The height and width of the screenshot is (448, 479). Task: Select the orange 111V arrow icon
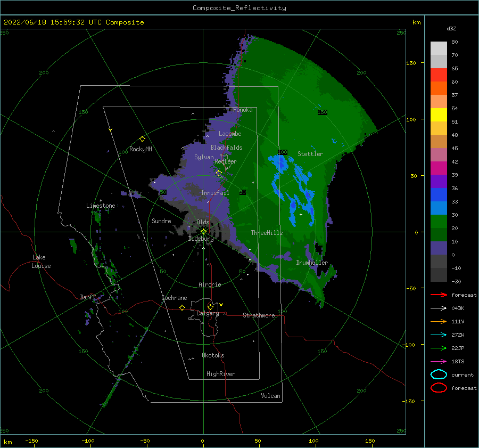[439, 321]
